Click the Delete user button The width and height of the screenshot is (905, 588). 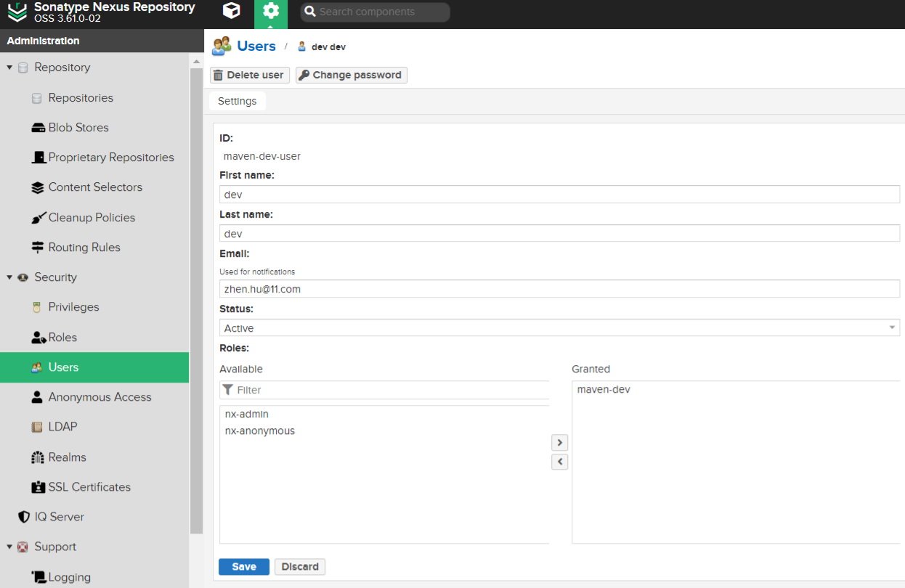click(249, 75)
